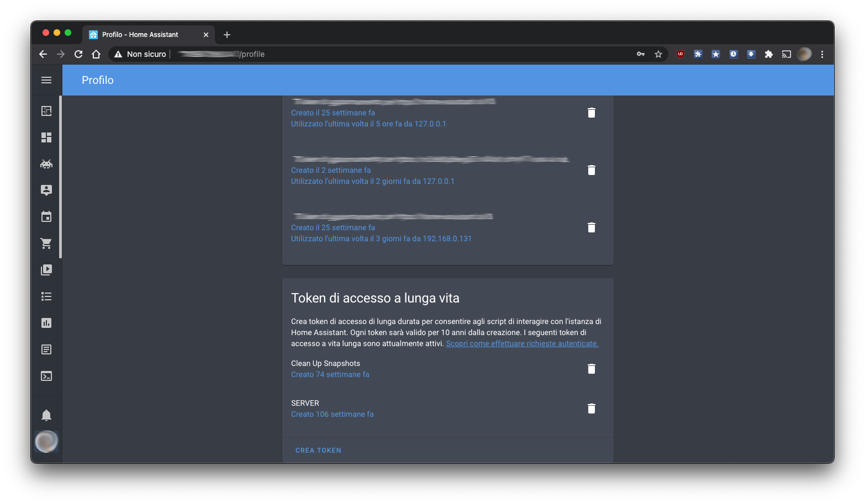Open the sidebar hamburger menu
865x504 pixels.
46,80
